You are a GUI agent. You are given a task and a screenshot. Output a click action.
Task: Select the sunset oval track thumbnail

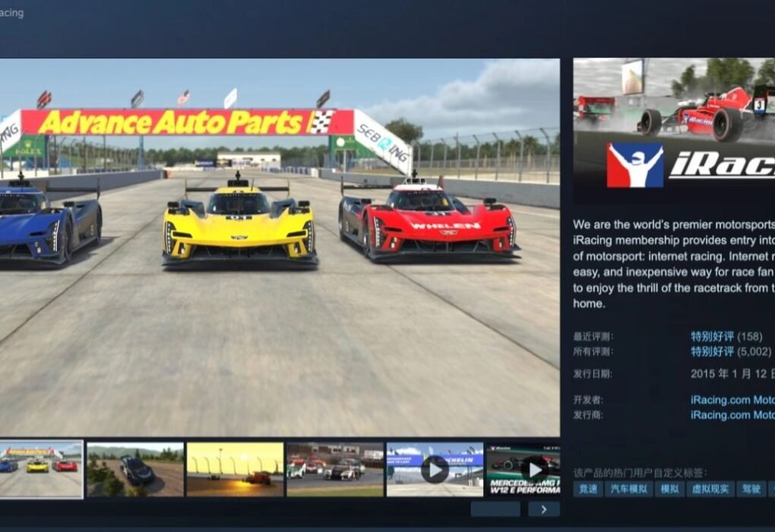[x=236, y=470]
